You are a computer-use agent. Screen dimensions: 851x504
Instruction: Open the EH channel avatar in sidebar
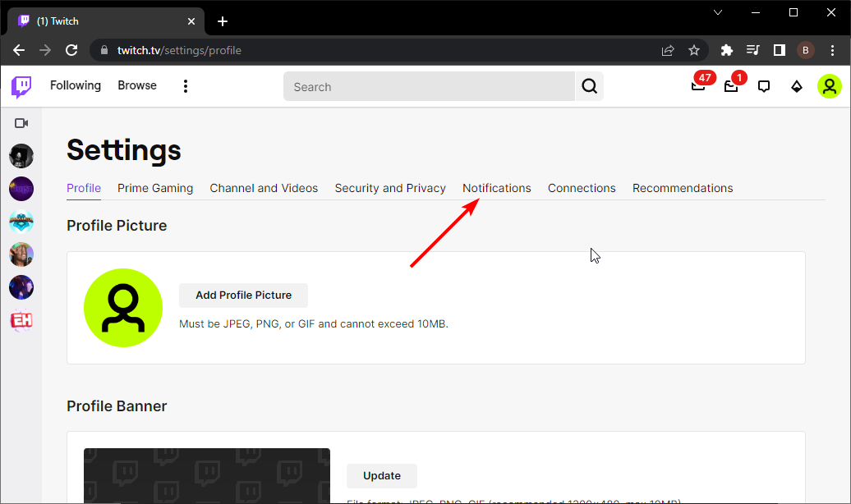[21, 320]
